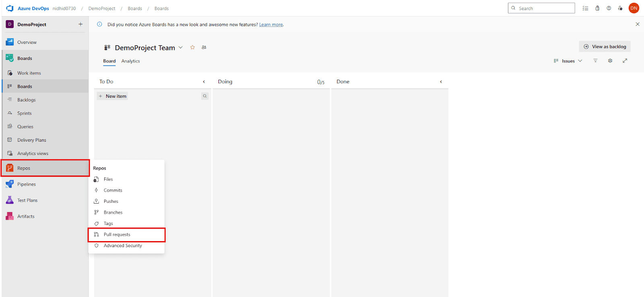
Task: Click the DemoProject project name in sidebar
Action: point(32,25)
